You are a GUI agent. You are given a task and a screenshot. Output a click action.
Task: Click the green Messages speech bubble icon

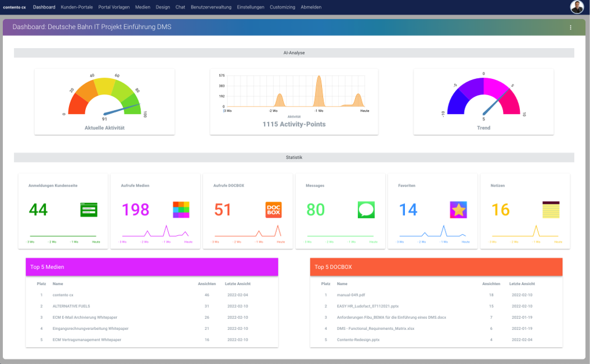tap(366, 209)
